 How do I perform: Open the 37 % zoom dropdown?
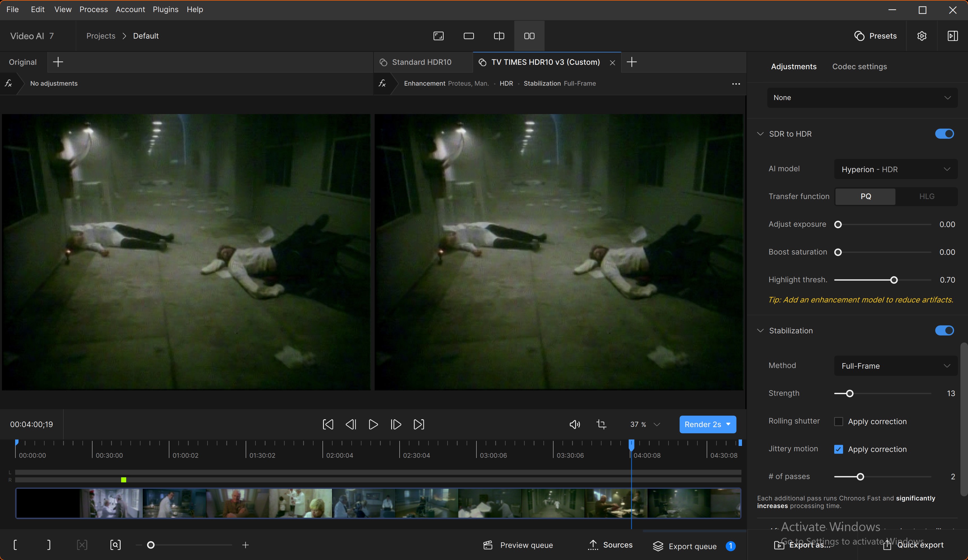(x=645, y=424)
